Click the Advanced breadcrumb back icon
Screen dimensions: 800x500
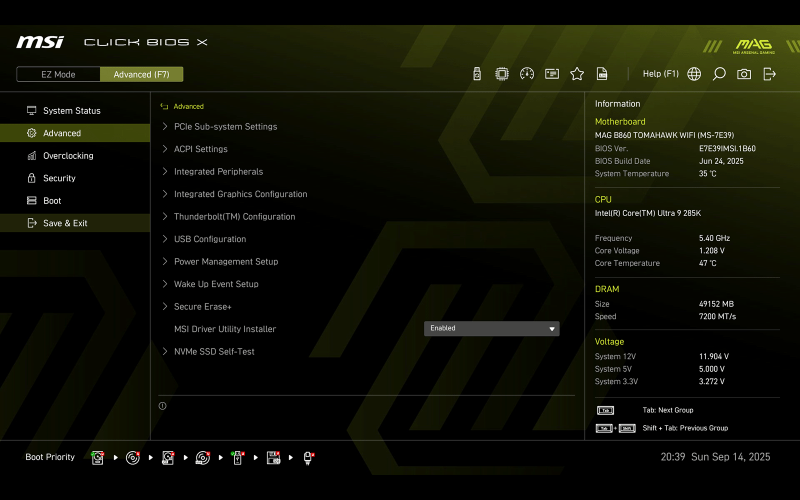click(x=164, y=107)
